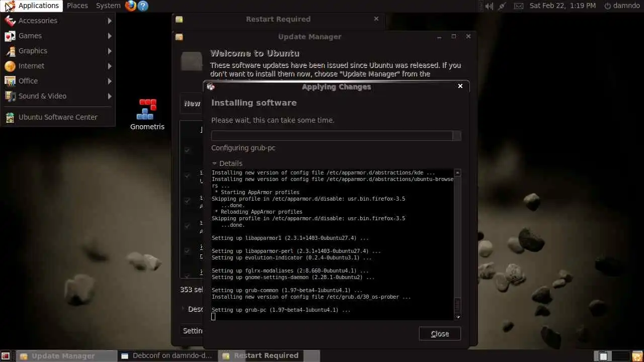The image size is (644, 362).
Task: Click the Settings button in Update Manager
Action: click(192, 331)
